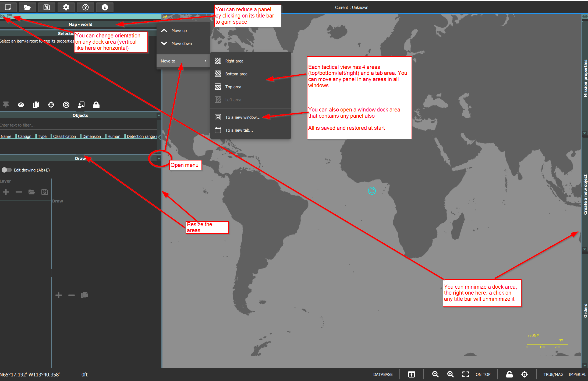Select To a new tab... menu entry
Image resolution: width=588 pixels, height=381 pixels.
(250, 130)
